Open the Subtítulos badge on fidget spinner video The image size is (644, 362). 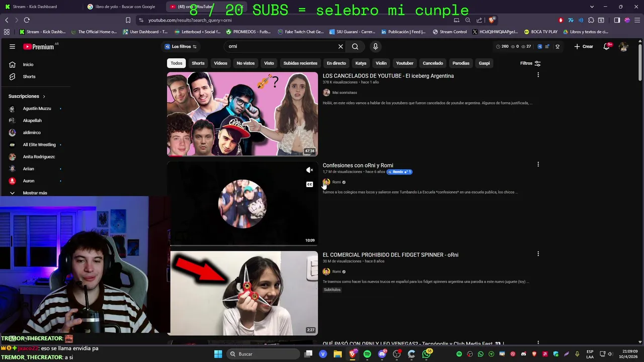332,290
